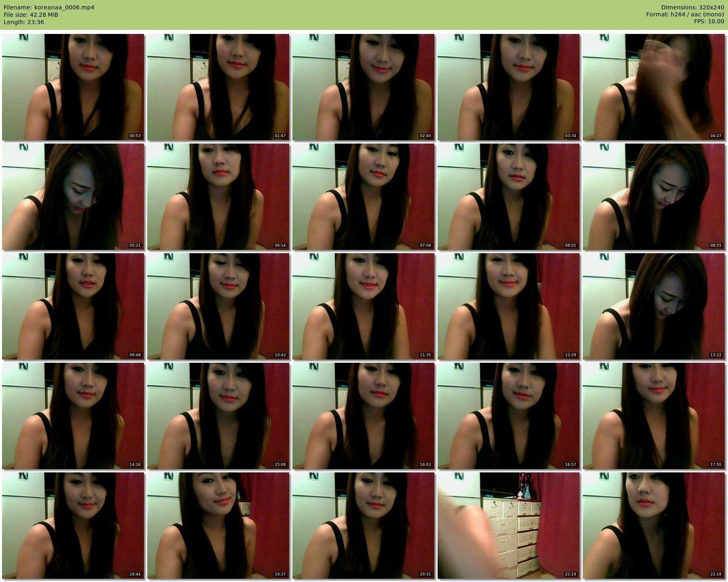The height and width of the screenshot is (582, 728).
Task: Open the frame timestamped 05:21
Action: click(x=73, y=197)
